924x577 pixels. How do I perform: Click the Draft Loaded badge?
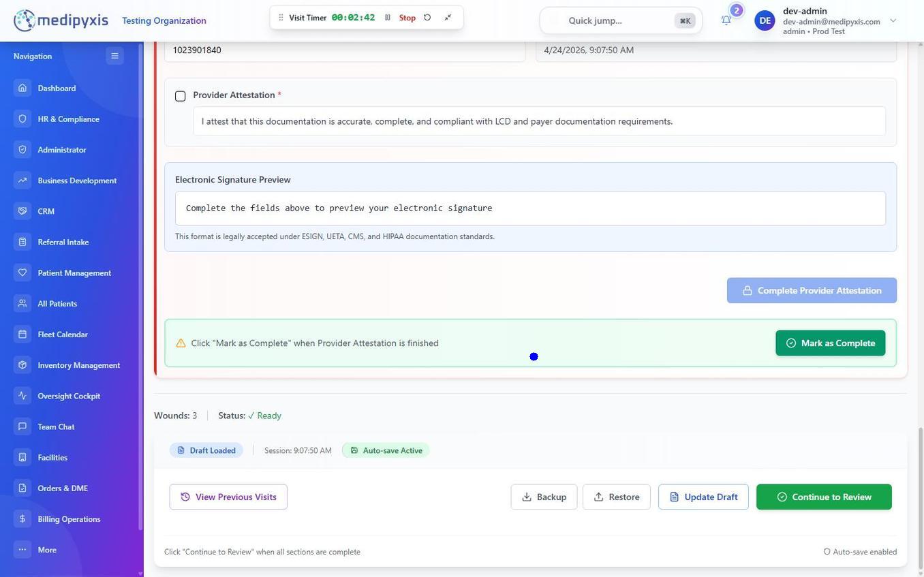[x=206, y=450]
